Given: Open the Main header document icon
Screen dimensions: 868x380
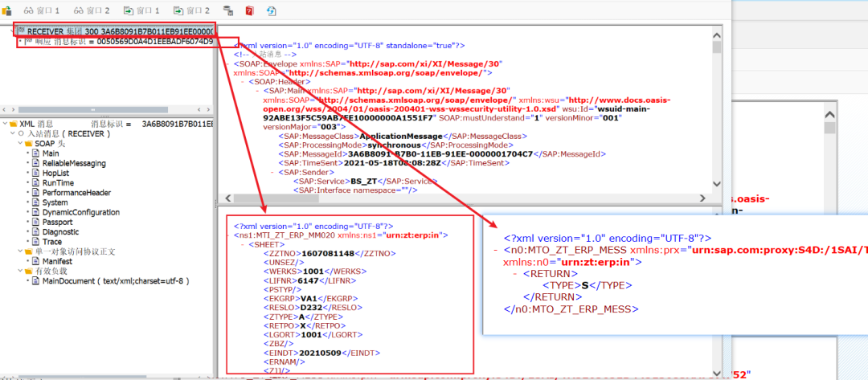Looking at the screenshot, I should [36, 153].
